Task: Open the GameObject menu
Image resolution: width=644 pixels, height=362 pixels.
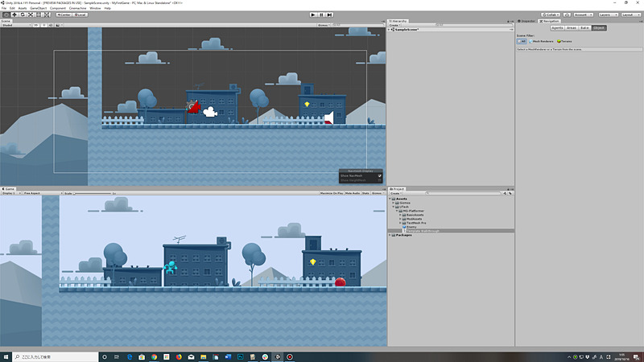Action: click(39, 8)
